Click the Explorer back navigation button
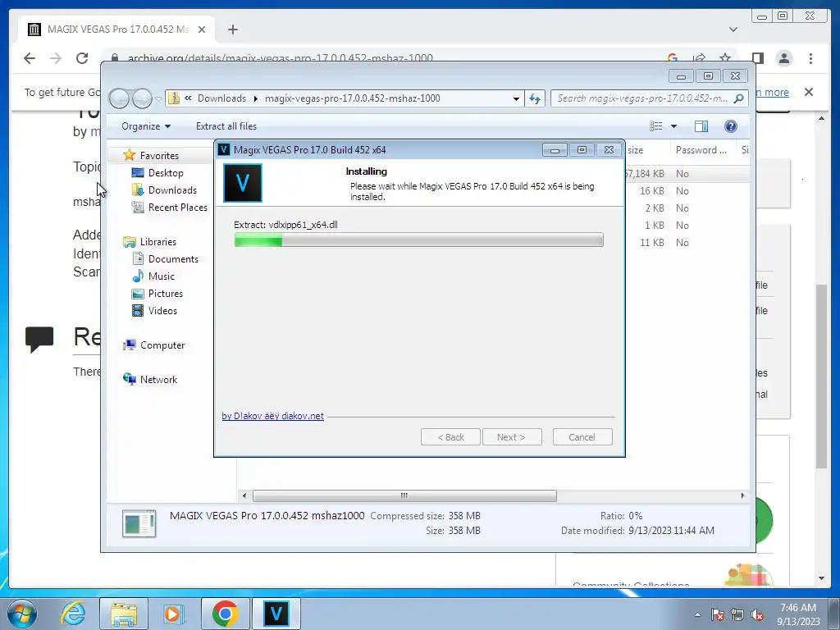The width and height of the screenshot is (840, 630). tap(119, 98)
